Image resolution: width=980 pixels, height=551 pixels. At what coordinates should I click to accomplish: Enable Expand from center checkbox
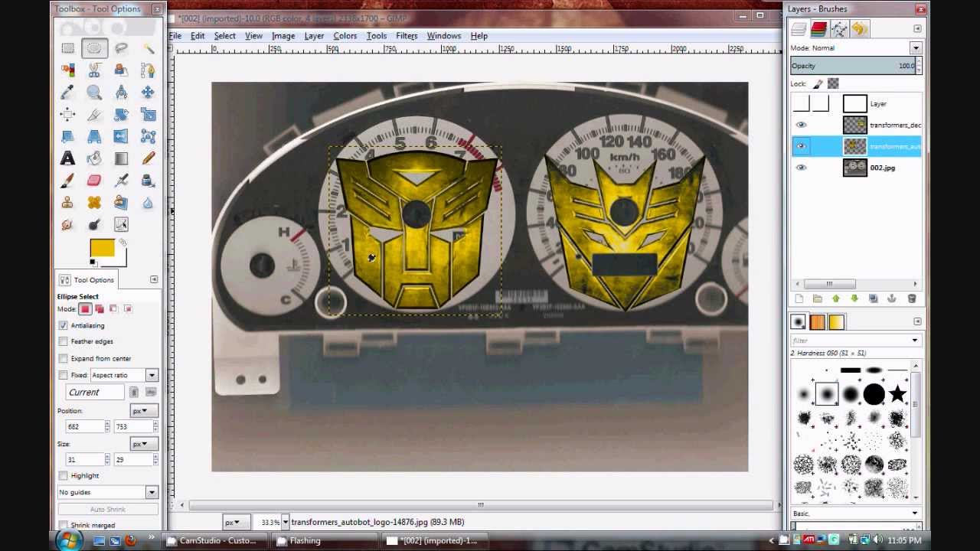tap(64, 358)
